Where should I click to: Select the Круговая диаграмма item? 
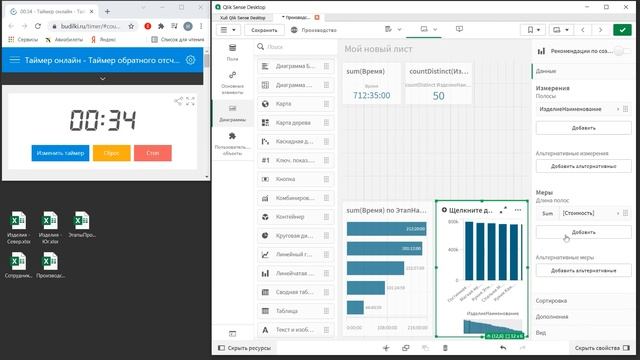(296, 236)
